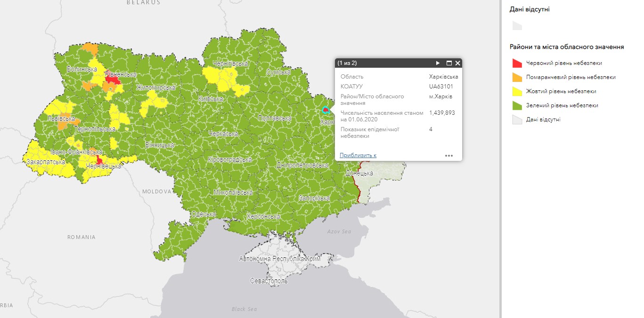Close the Kharkiv info popup
The width and height of the screenshot is (644, 318).
pos(457,63)
